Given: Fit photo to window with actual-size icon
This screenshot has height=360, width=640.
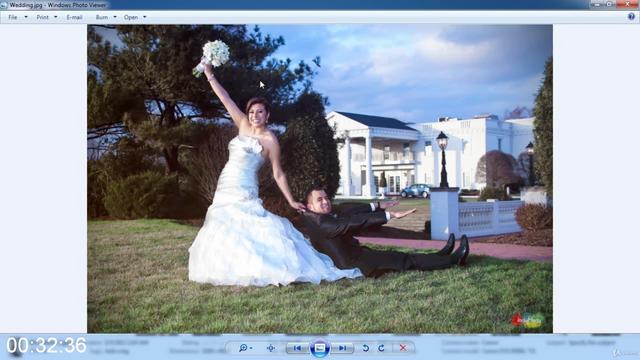Looking at the screenshot, I should click(x=271, y=348).
